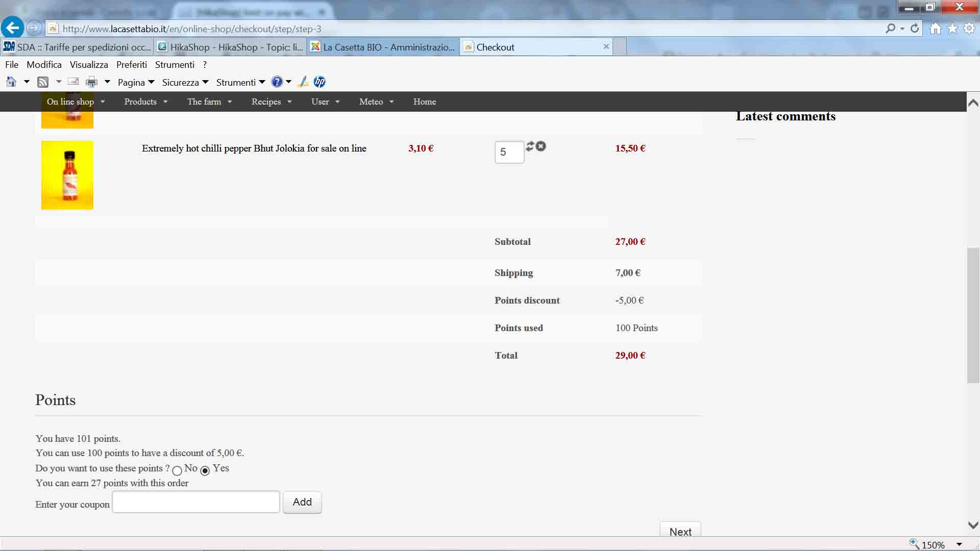Select the Yes radio button for points
The width and height of the screenshot is (980, 551).
[205, 470]
